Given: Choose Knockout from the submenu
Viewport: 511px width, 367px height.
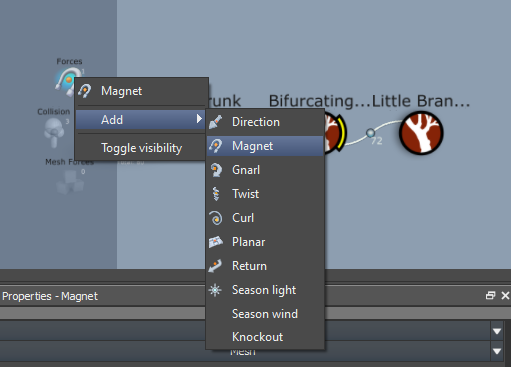Looking at the screenshot, I should point(265,337).
